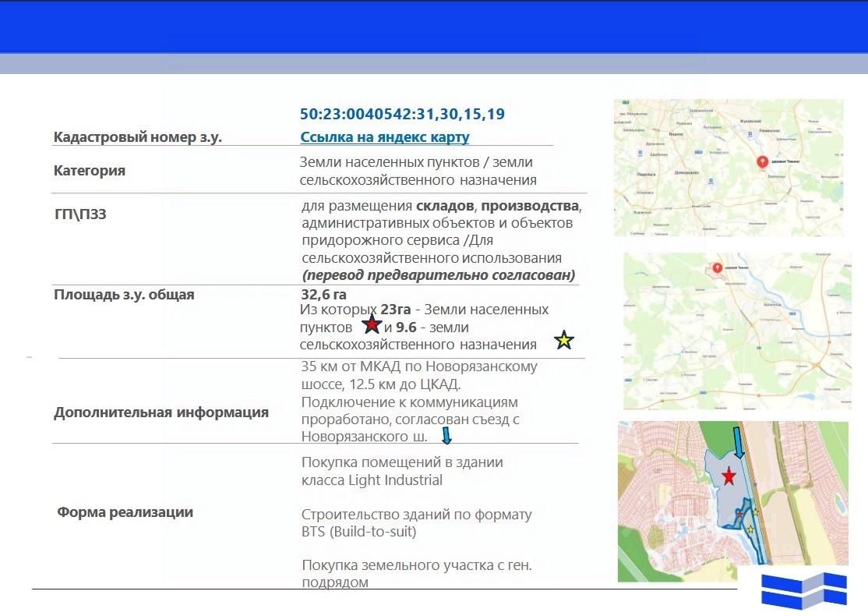Click the 'Кадастровый номер з.у.' row label

138,136
